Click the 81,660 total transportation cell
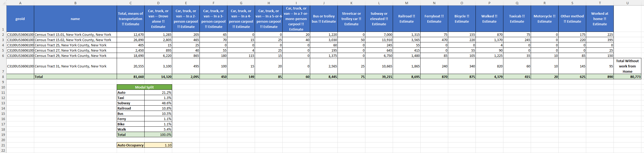Screen dimensions: 644x153 click(x=131, y=77)
